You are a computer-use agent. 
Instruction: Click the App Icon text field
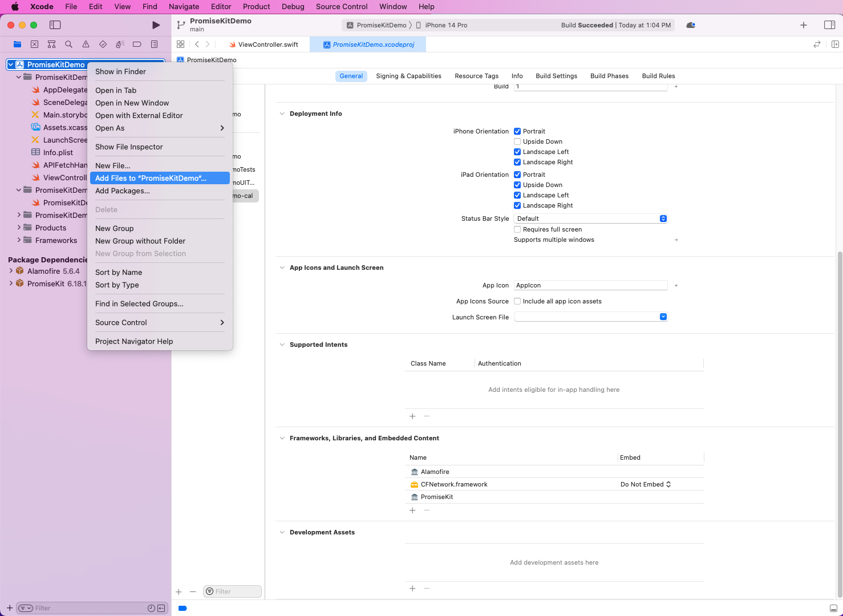pos(591,285)
